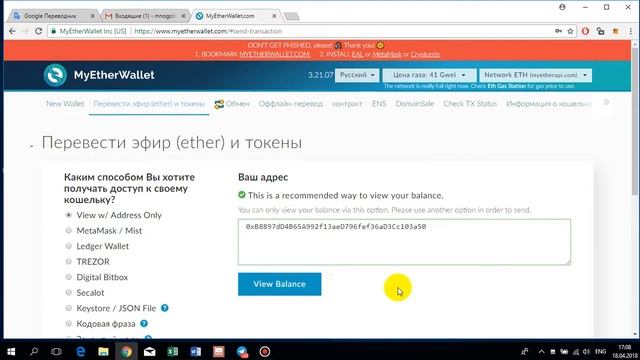Open the DomainSale tab
This screenshot has width=640, height=360.
[414, 104]
